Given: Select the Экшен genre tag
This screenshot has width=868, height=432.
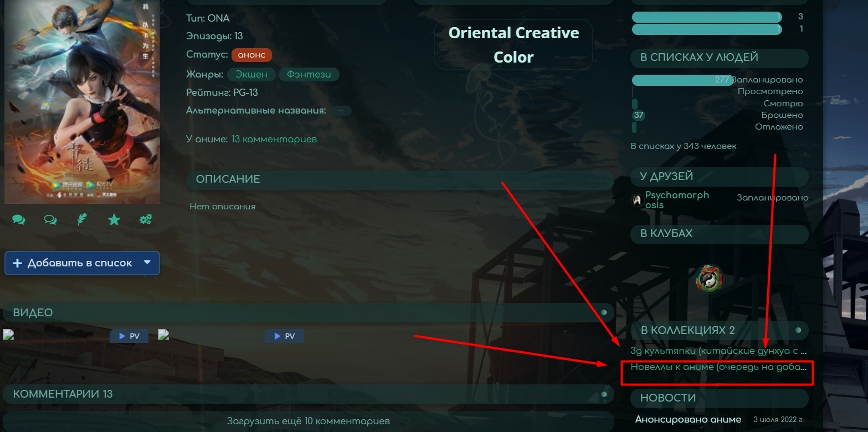Looking at the screenshot, I should click(x=251, y=74).
